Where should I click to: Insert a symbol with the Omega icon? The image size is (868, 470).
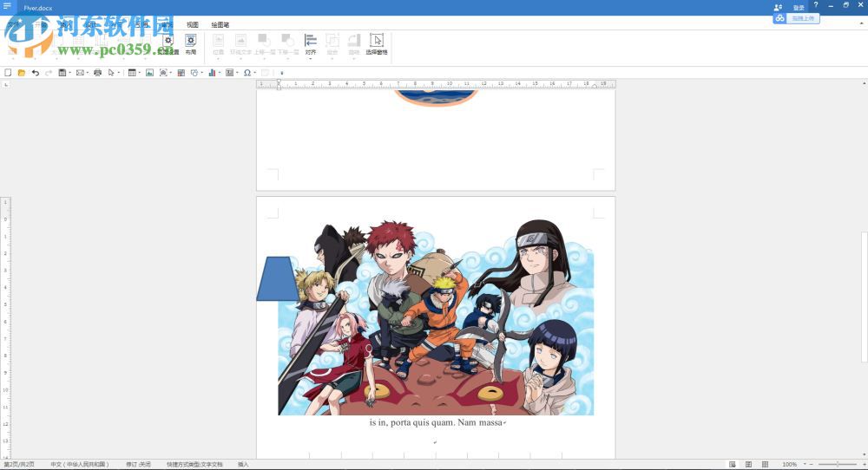pyautogui.click(x=247, y=73)
